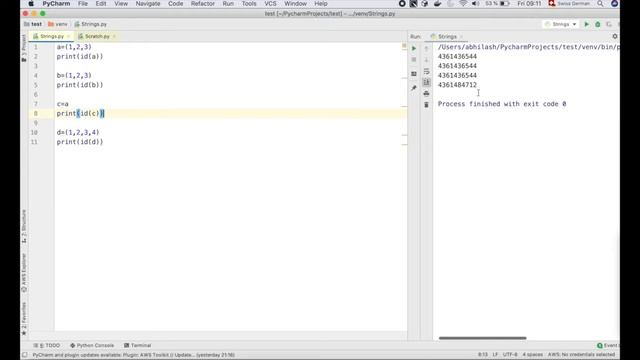Click the line:column position indicator 8:13

coord(483,355)
